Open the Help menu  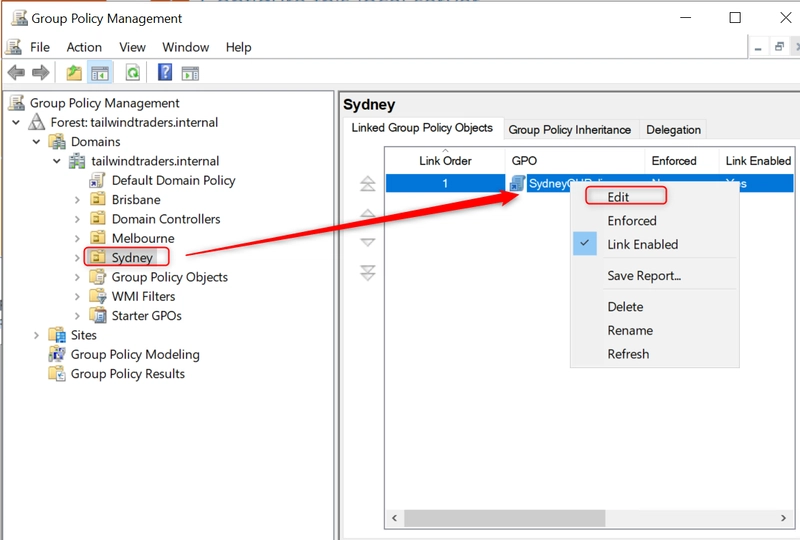pos(239,47)
